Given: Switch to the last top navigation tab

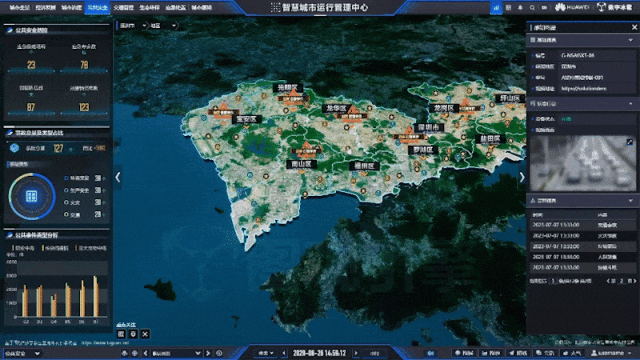Looking at the screenshot, I should (202, 8).
